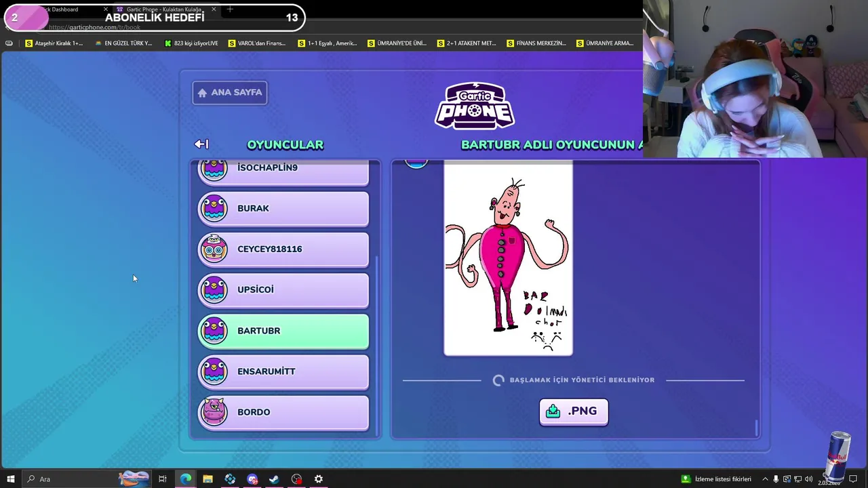Download the drawing as .PNG

coord(574,411)
